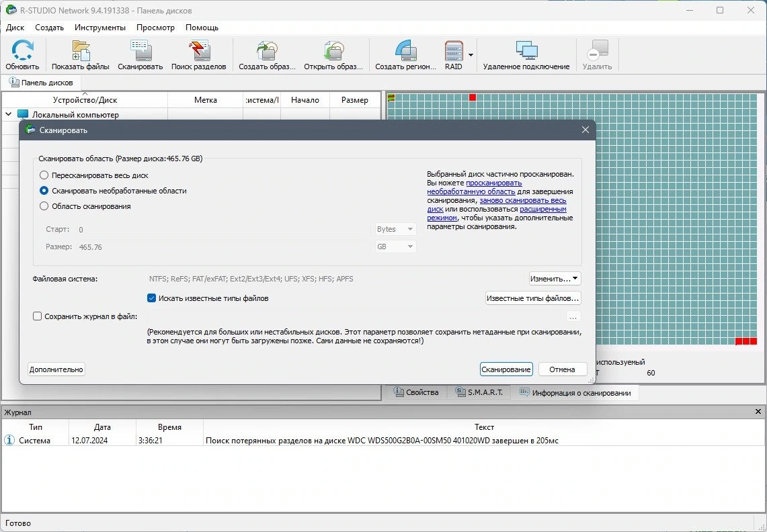Image resolution: width=767 pixels, height=532 pixels.
Task: Click the Метка column header
Action: [206, 99]
